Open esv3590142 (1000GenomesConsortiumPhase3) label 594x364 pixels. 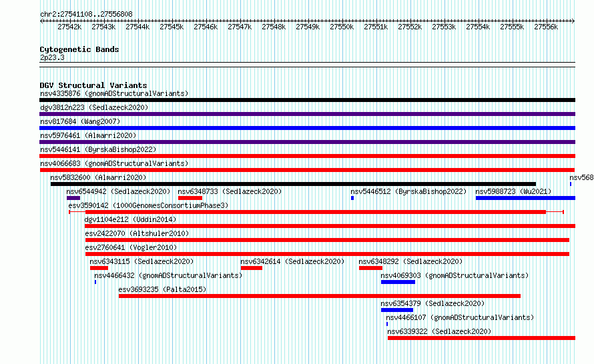(x=148, y=205)
